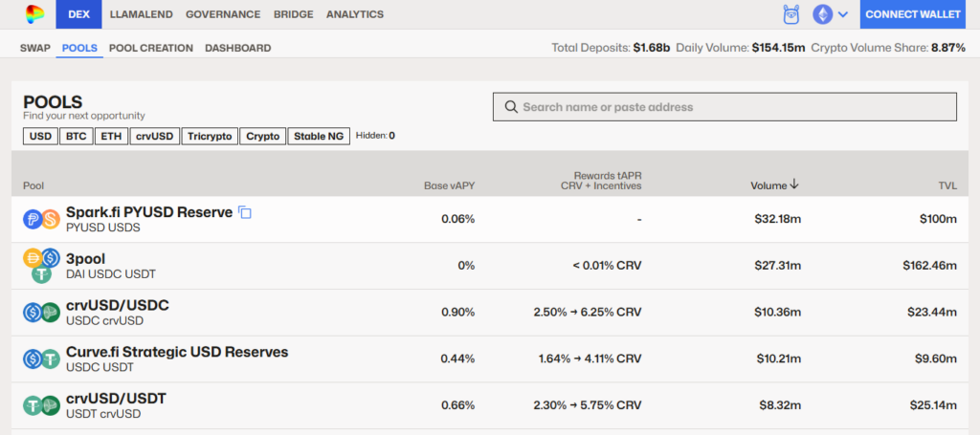Click Strategic USD Reserves token icons
The width and height of the screenshot is (980, 435).
pos(41,359)
